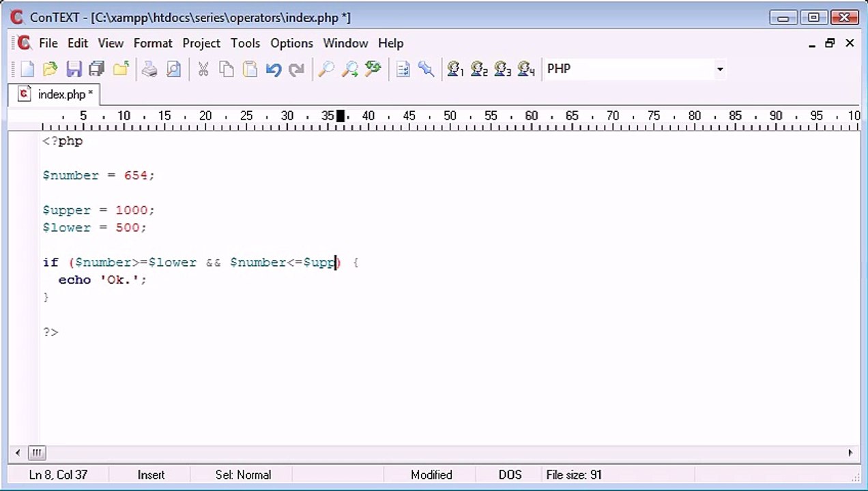Restore the document window in menu bar

coord(830,43)
